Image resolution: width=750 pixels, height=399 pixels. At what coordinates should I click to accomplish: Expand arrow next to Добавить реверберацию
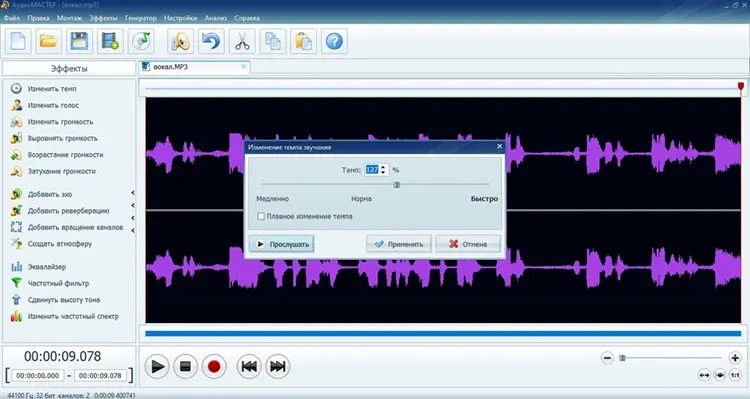(132, 205)
